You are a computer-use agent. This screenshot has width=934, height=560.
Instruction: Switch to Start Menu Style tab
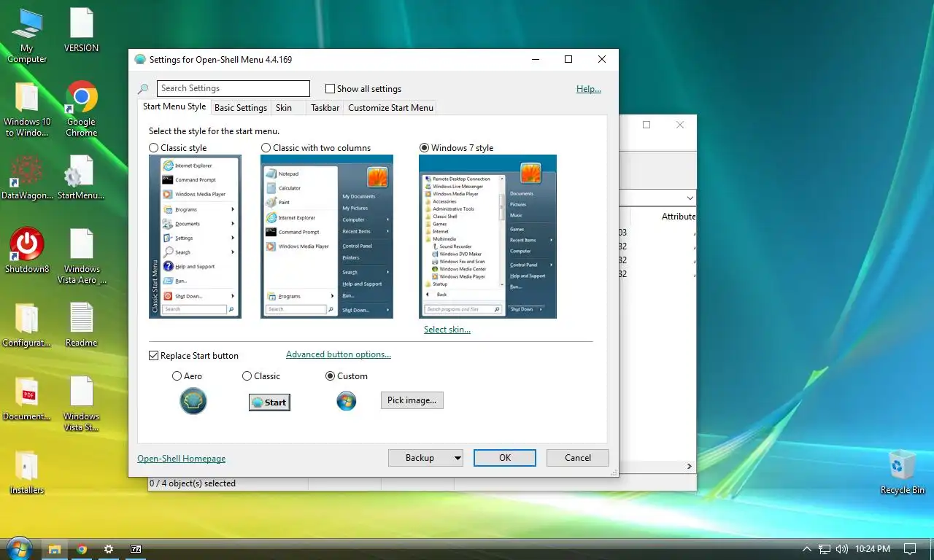(x=174, y=106)
